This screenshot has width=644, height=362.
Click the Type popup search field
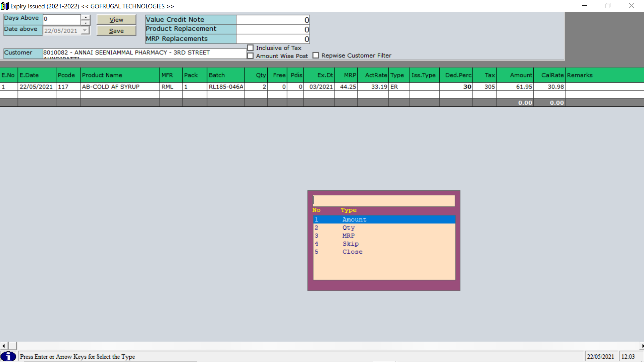click(x=384, y=200)
